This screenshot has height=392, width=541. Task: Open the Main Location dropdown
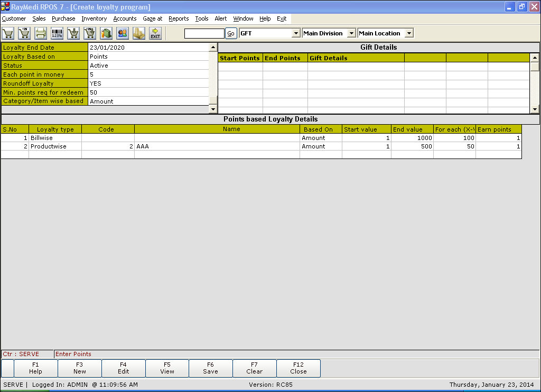pos(408,33)
